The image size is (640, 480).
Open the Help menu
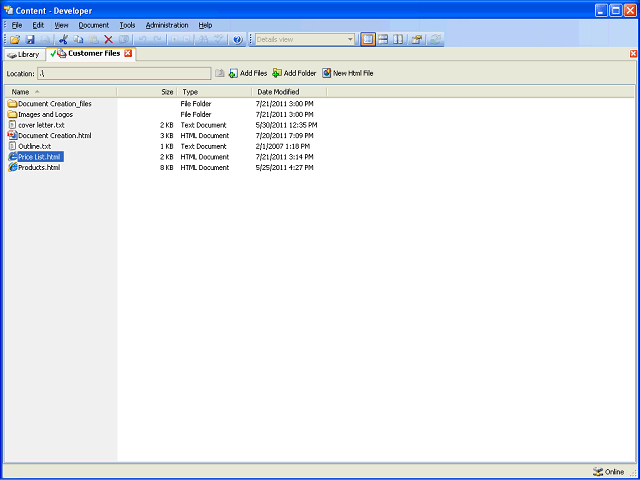pos(205,25)
